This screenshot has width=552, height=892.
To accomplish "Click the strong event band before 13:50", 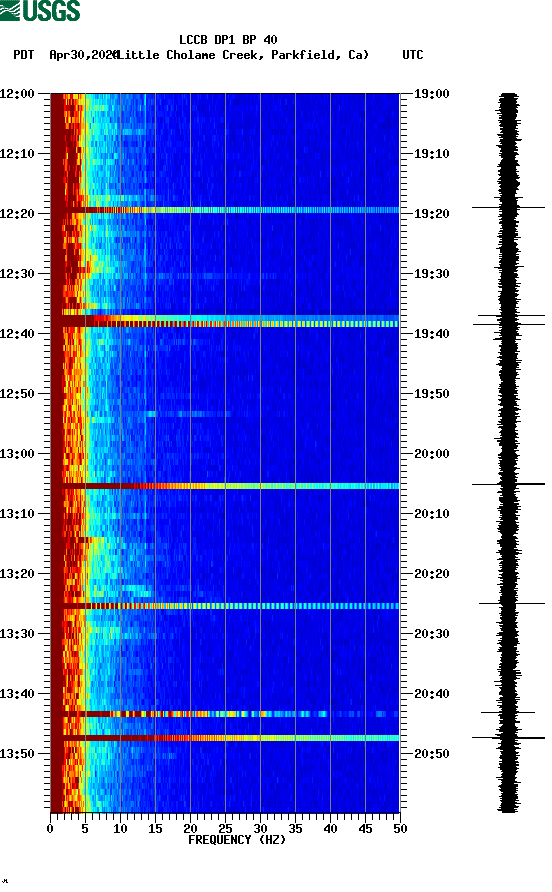I will pos(225,738).
